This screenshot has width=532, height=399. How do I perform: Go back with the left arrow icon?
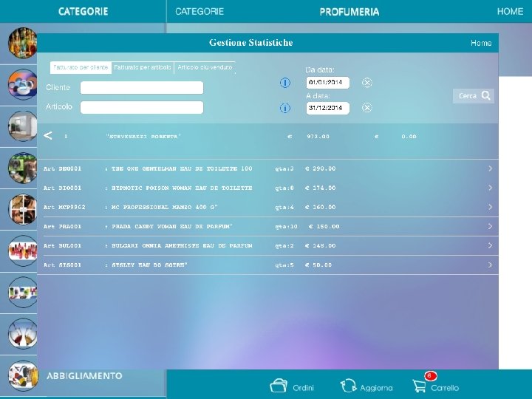[x=48, y=136]
